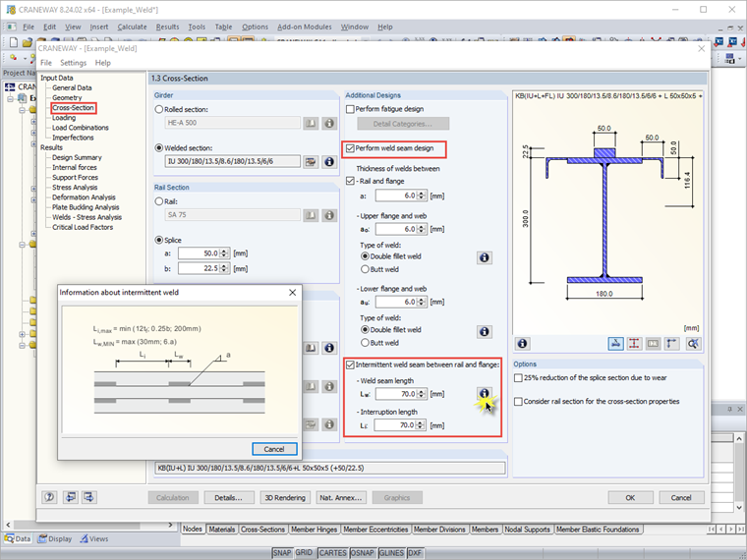Close the docked table panel with its X
This screenshot has height=560, width=747.
click(x=740, y=409)
